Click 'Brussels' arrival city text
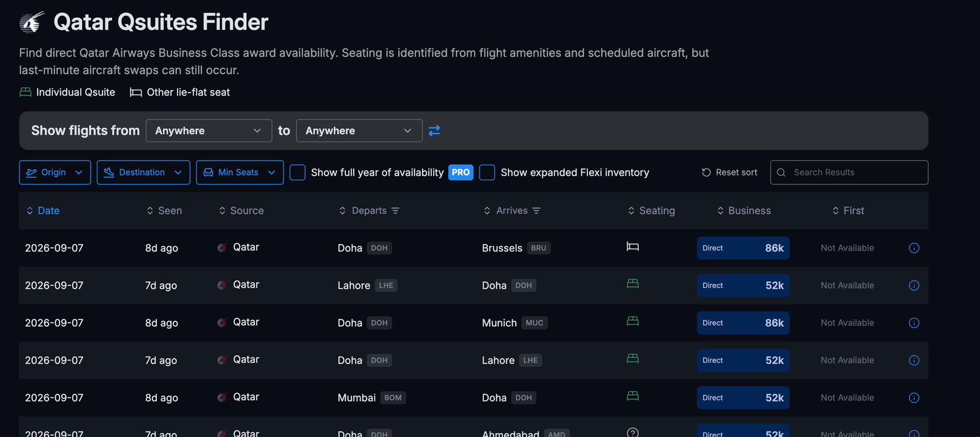Screen dimensions: 980x437 502,248
